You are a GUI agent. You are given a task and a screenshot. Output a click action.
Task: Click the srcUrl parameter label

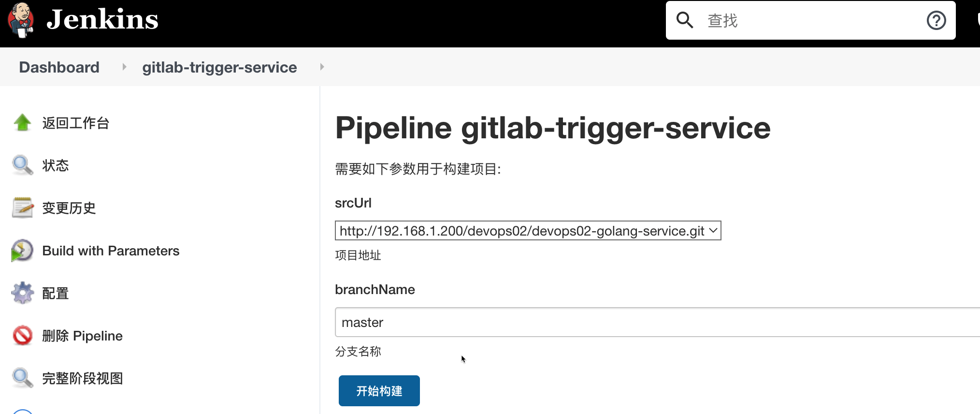click(x=353, y=203)
